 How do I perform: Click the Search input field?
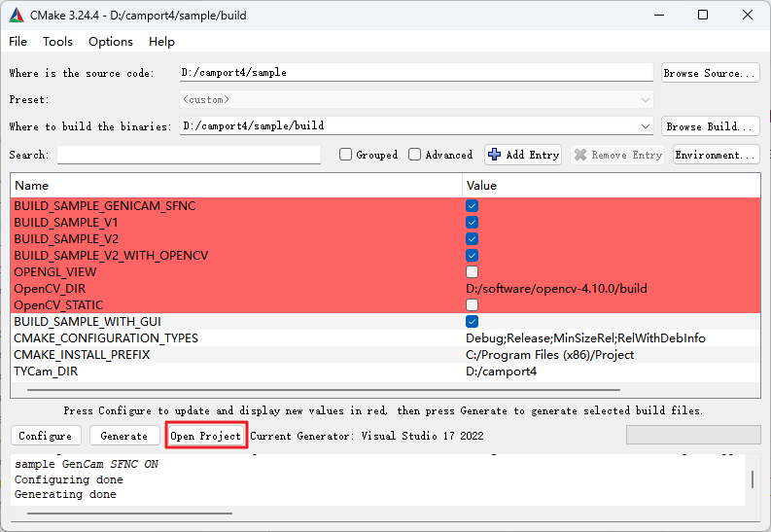[189, 155]
